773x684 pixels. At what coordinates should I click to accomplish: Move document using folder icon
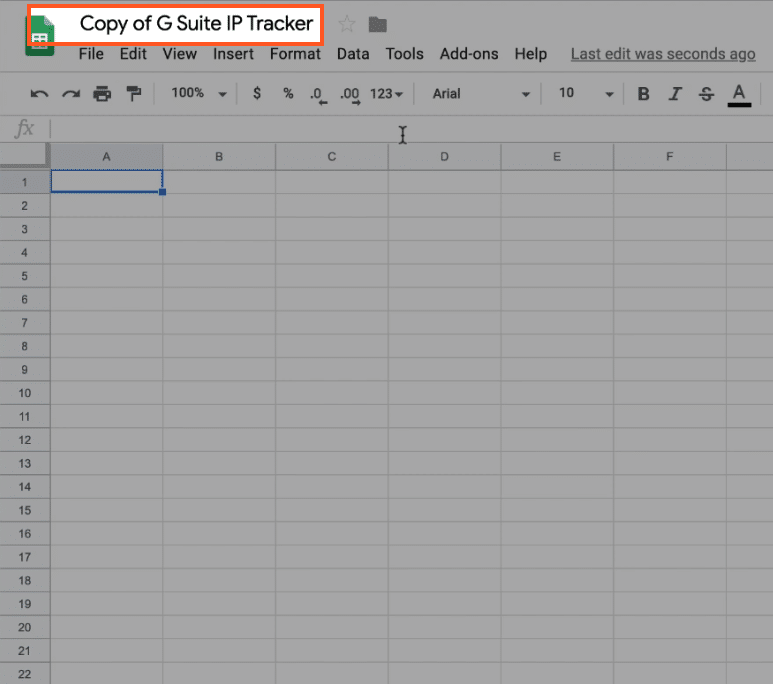pyautogui.click(x=378, y=24)
